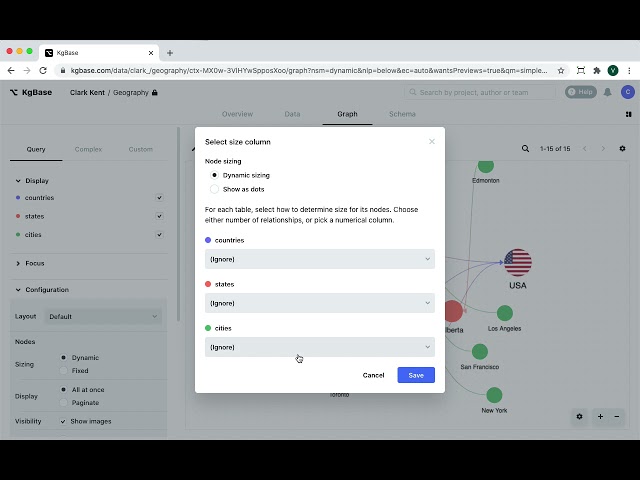Go to next results page arrow
640x480 pixels.
[x=603, y=149]
